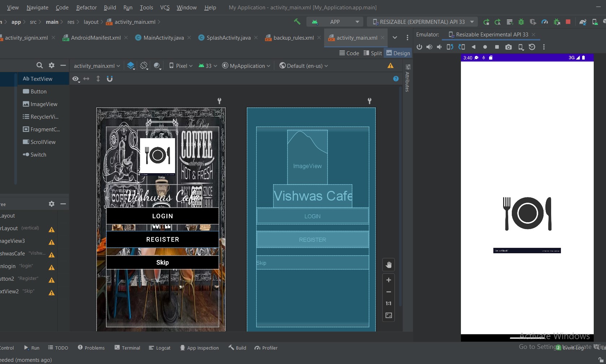Open the API 33 version dropdown
Viewport: 606px width, 364px height.
(x=208, y=66)
